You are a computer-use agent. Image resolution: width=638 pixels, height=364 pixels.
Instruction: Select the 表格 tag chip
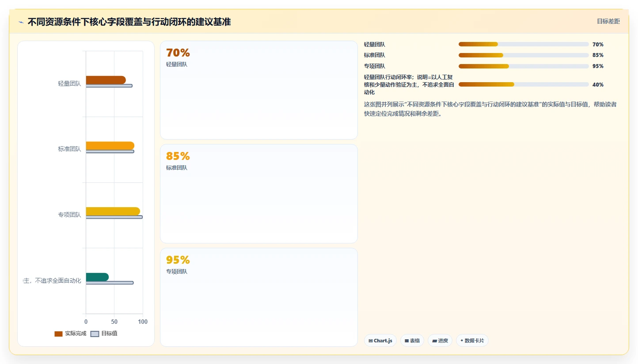coord(412,341)
